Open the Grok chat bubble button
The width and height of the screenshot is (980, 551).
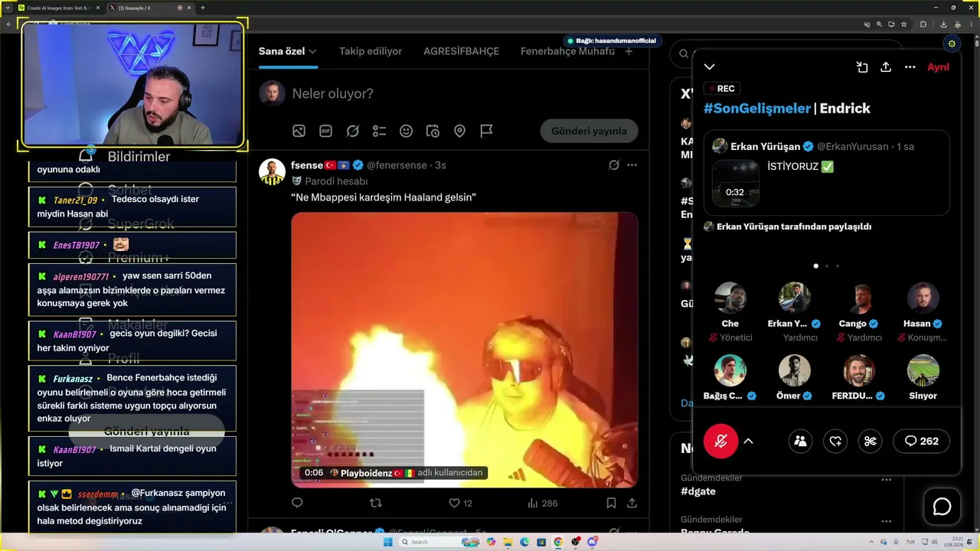pos(942,507)
